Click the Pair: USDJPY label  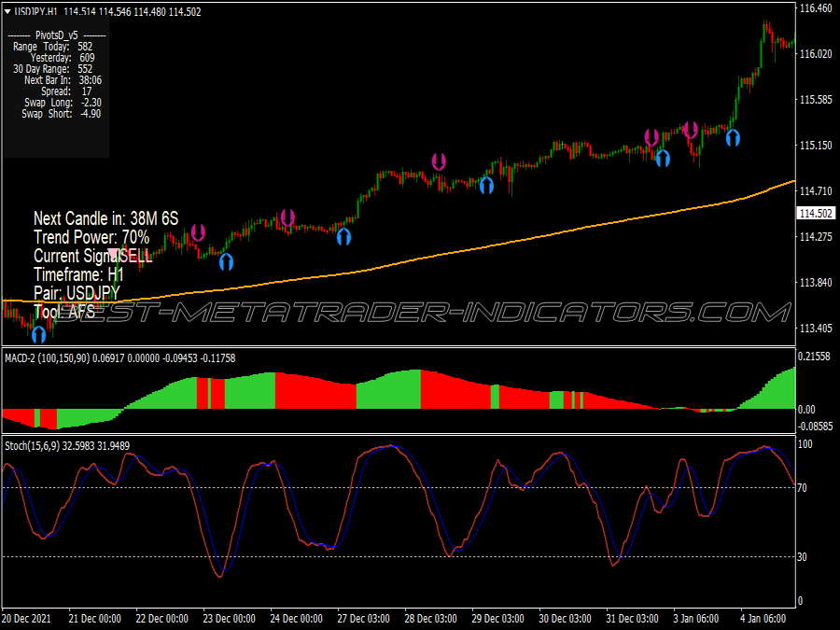coord(77,294)
